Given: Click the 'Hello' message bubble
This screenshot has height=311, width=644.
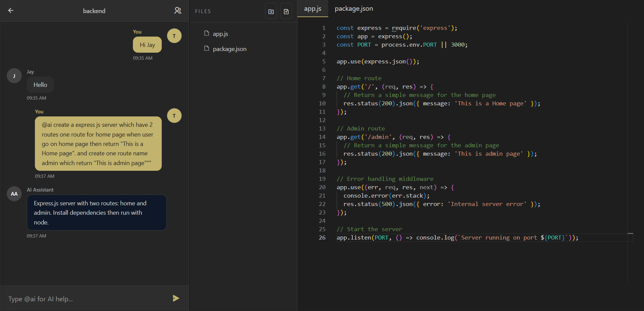Looking at the screenshot, I should point(40,85).
